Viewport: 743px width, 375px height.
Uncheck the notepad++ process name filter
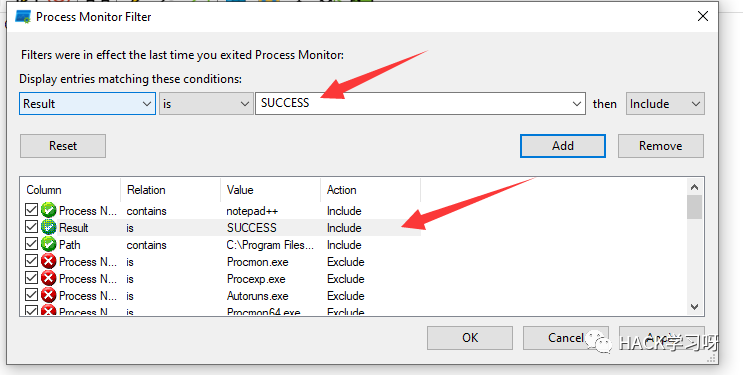[31, 210]
